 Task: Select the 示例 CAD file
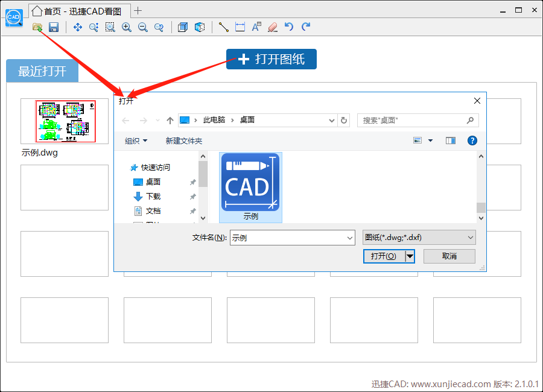coord(251,188)
